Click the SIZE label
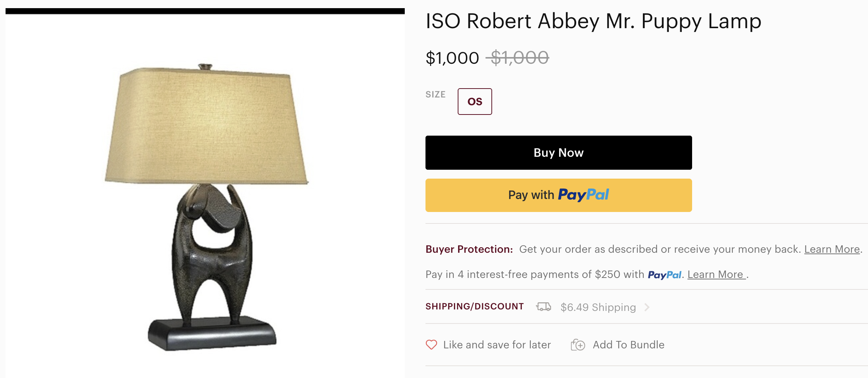The width and height of the screenshot is (868, 378). (435, 94)
